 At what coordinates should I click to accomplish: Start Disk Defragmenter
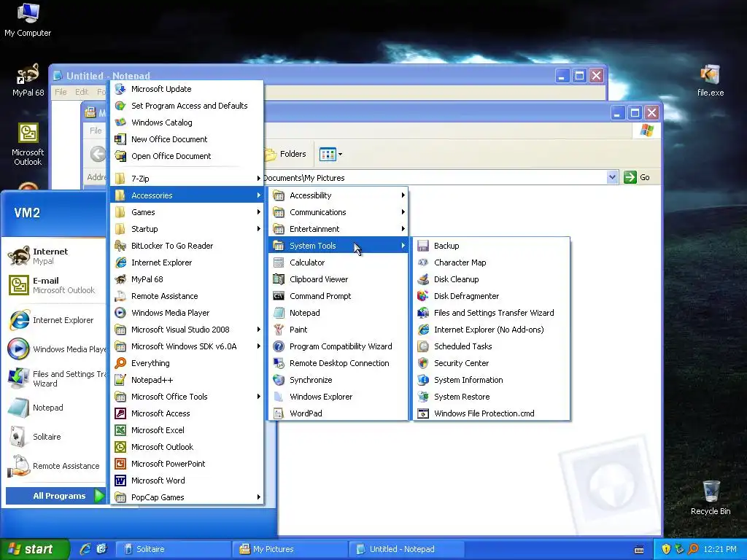491,296
